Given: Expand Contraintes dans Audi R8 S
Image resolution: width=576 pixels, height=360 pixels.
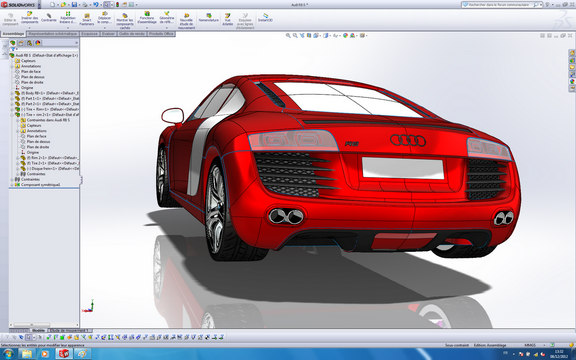Looking at the screenshot, I should tap(18, 120).
